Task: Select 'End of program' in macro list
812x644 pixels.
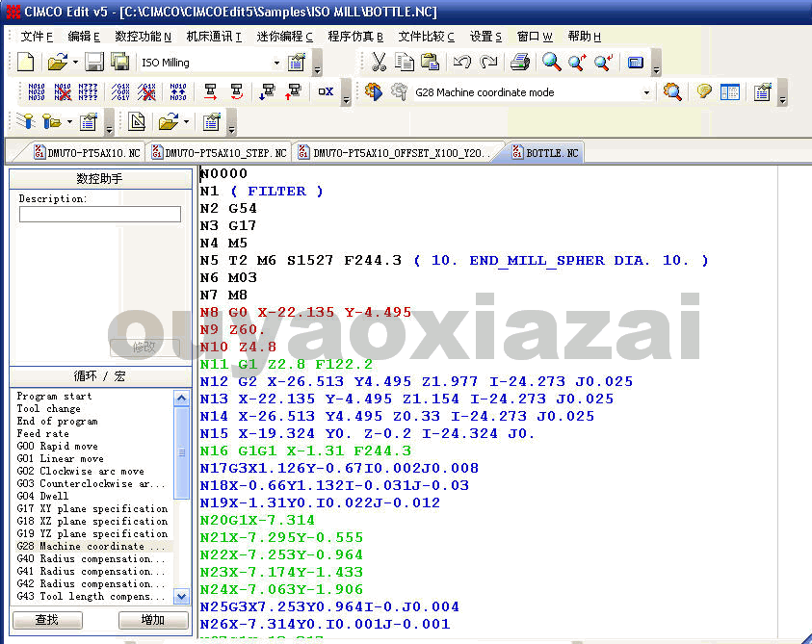Action: click(x=57, y=421)
